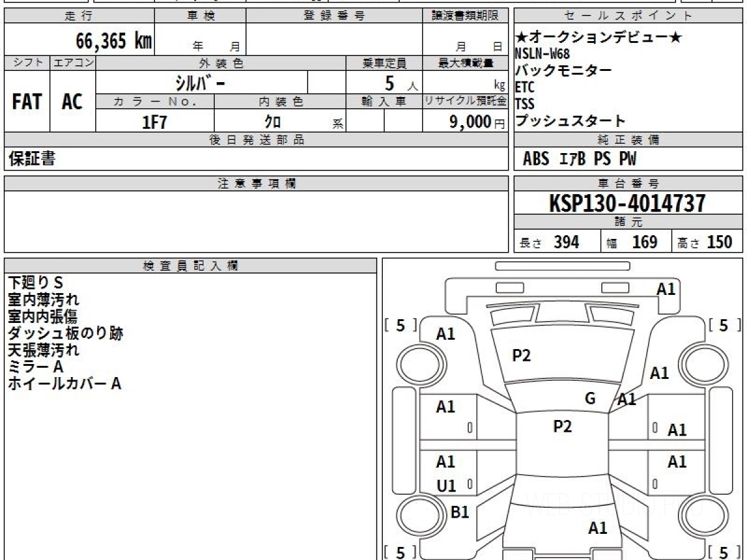Screen dimensions: 747x560
Task: Click the 外装色 header
Action: [221, 63]
